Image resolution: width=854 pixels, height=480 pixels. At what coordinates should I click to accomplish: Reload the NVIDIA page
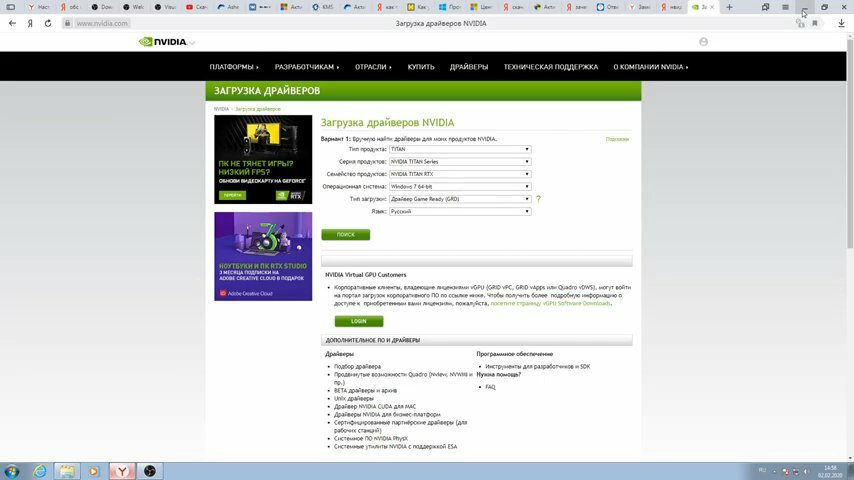[x=48, y=23]
